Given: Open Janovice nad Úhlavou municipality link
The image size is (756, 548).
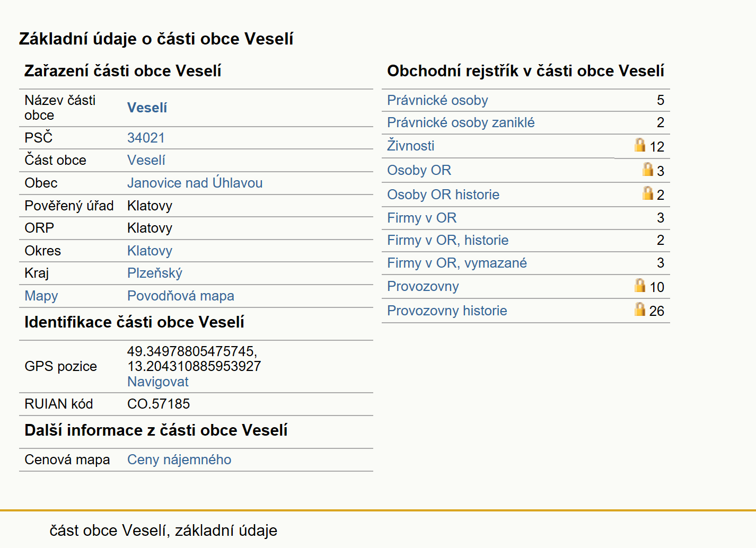Looking at the screenshot, I should [195, 183].
